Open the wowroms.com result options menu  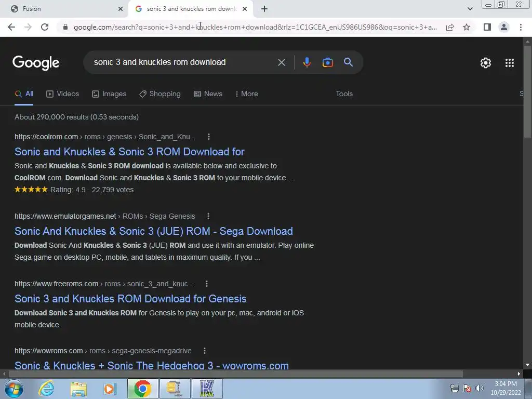[x=205, y=351]
